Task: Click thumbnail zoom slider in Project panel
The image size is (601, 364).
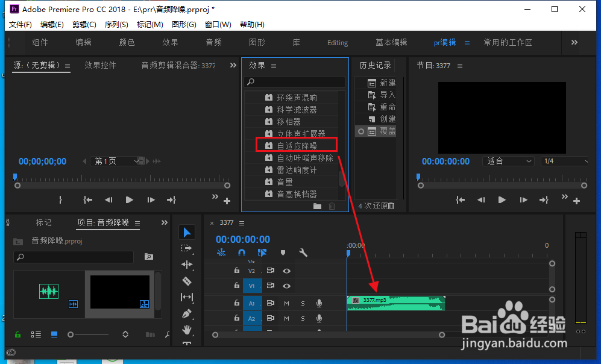Action: [88, 334]
